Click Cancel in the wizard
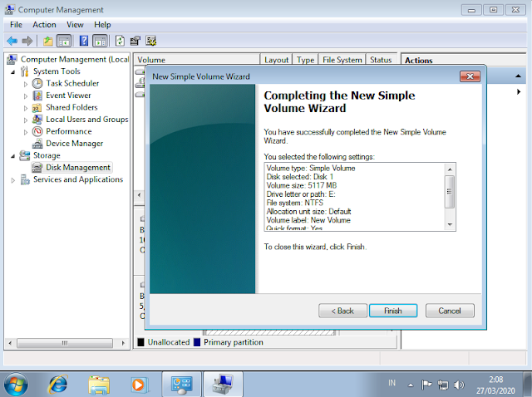The height and width of the screenshot is (397, 532). 450,311
